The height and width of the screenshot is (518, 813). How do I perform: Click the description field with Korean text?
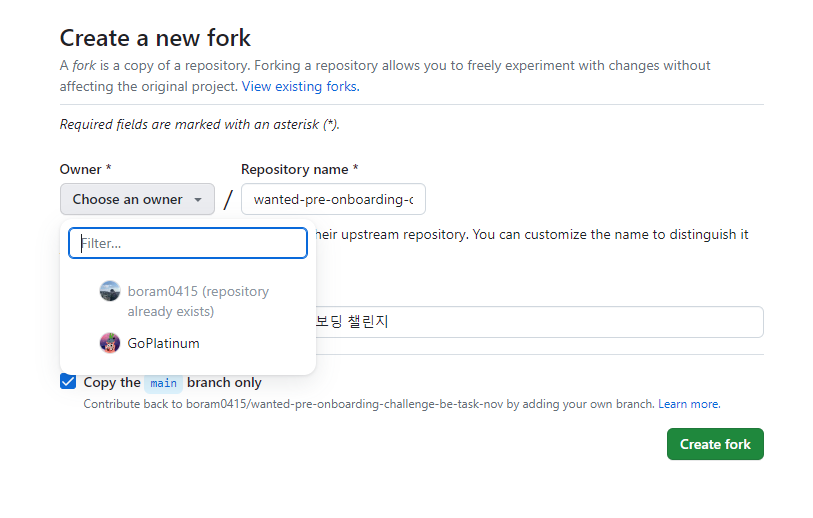coord(539,322)
